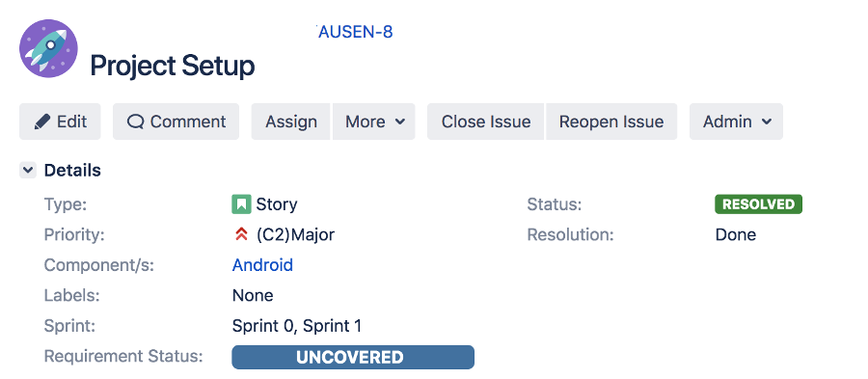
Task: Click the speech bubble Comment icon
Action: click(x=136, y=122)
